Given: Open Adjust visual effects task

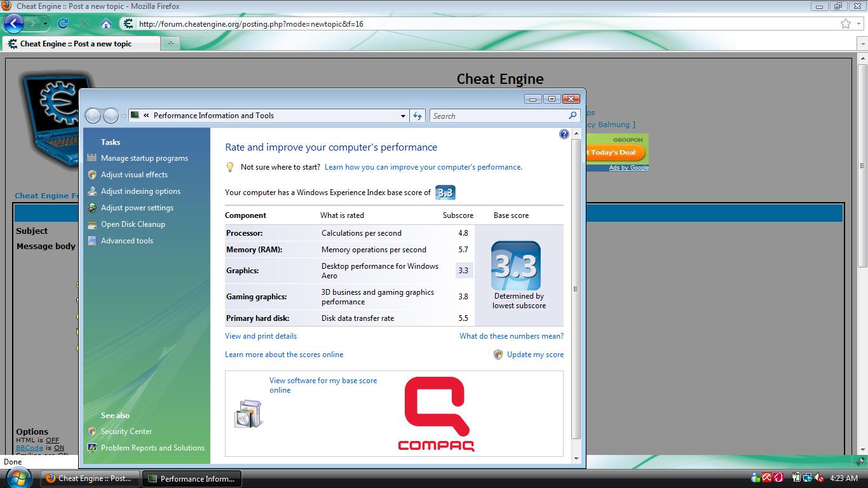Looking at the screenshot, I should pos(134,175).
